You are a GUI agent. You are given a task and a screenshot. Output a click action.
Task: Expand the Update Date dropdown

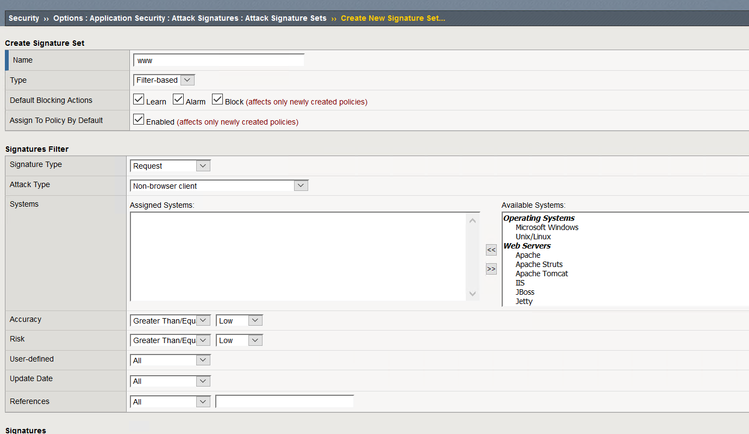pos(170,381)
